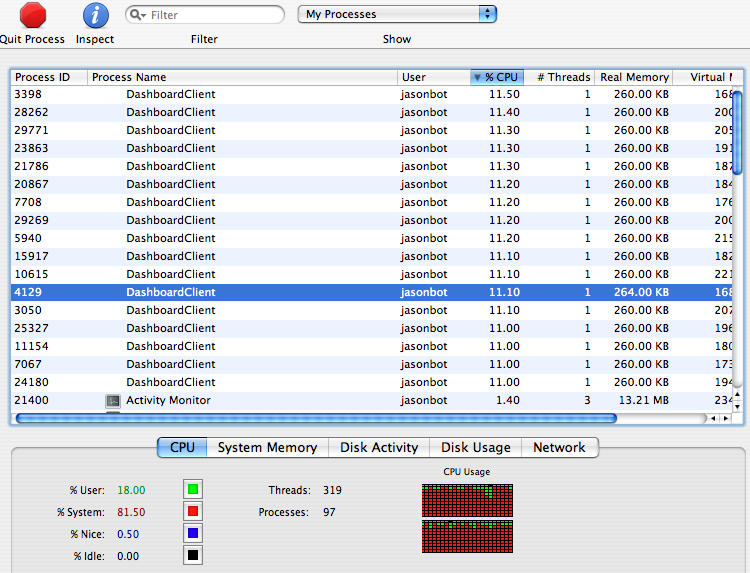This screenshot has height=573, width=750.
Task: Click the highlighted process row 4129
Action: click(372, 292)
